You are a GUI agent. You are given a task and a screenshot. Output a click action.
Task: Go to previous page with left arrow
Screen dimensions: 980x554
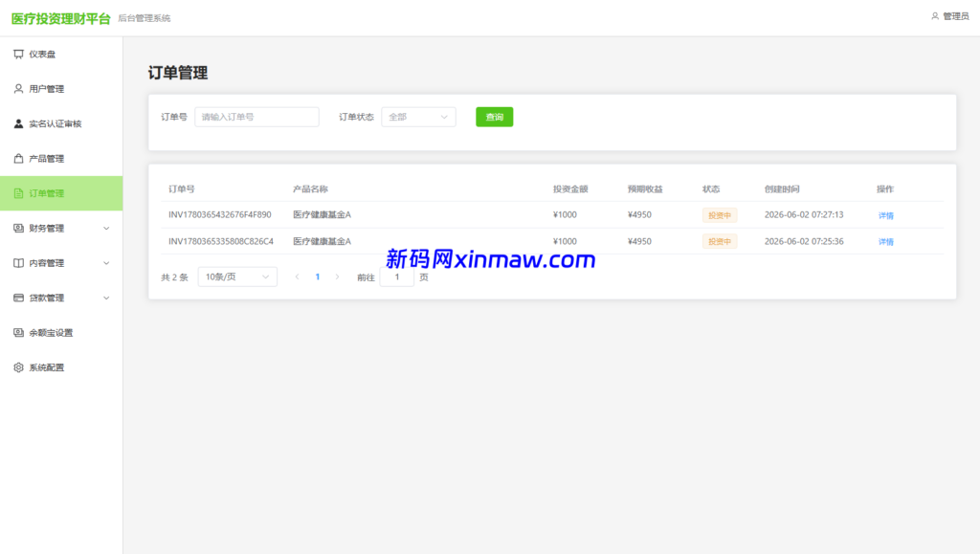pyautogui.click(x=297, y=277)
